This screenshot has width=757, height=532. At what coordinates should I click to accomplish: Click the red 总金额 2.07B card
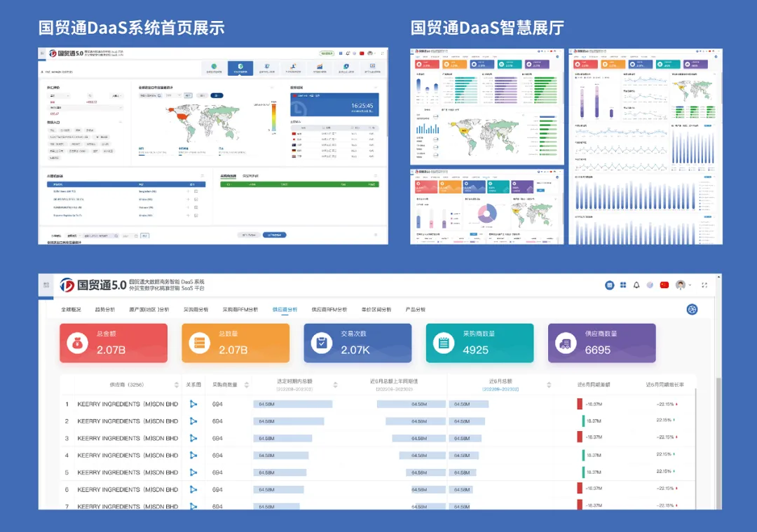(x=114, y=343)
